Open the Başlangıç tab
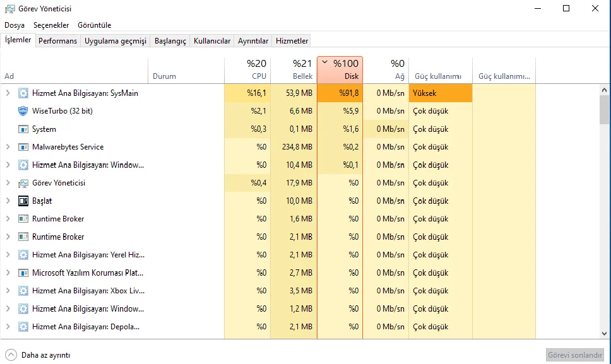This screenshot has height=364, width=611. click(171, 41)
